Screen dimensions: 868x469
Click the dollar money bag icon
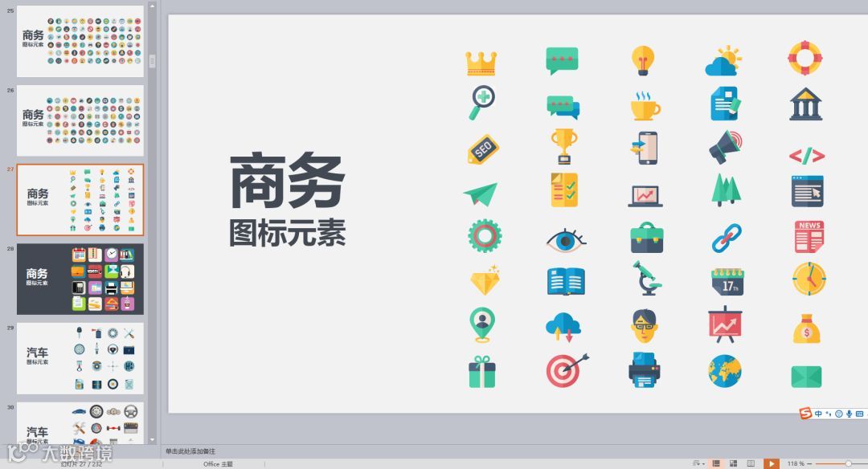(807, 328)
